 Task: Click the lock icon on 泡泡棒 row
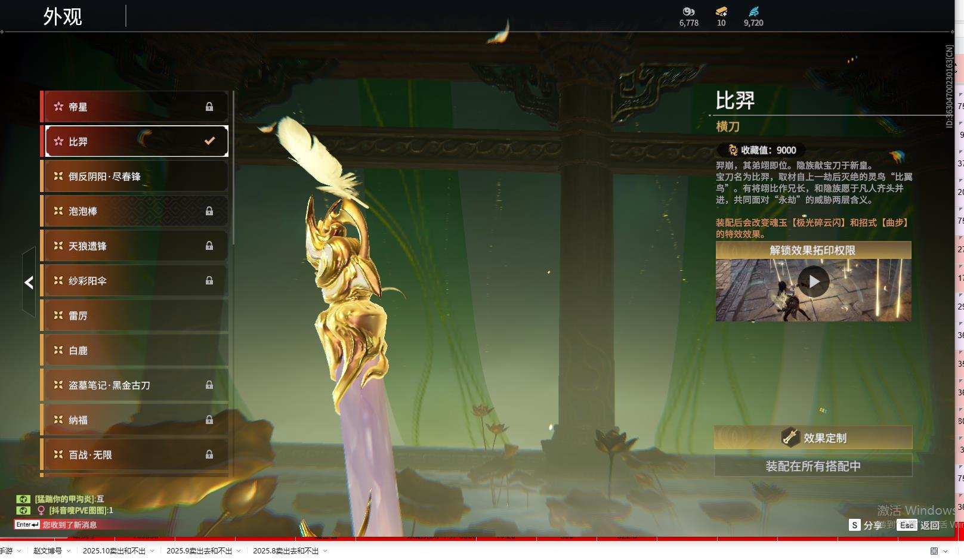209,211
